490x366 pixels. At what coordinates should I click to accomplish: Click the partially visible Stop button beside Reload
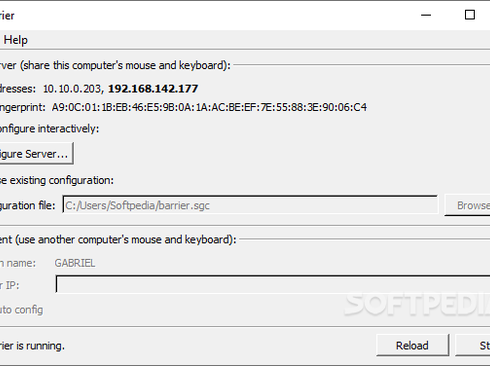point(473,346)
